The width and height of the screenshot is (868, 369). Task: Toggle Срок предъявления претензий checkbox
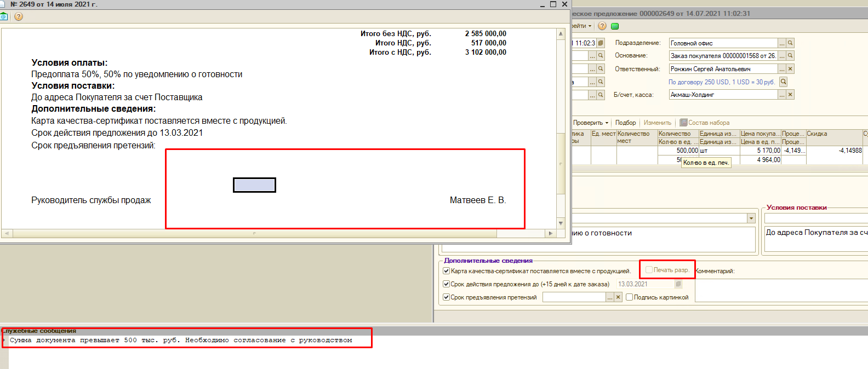[446, 297]
